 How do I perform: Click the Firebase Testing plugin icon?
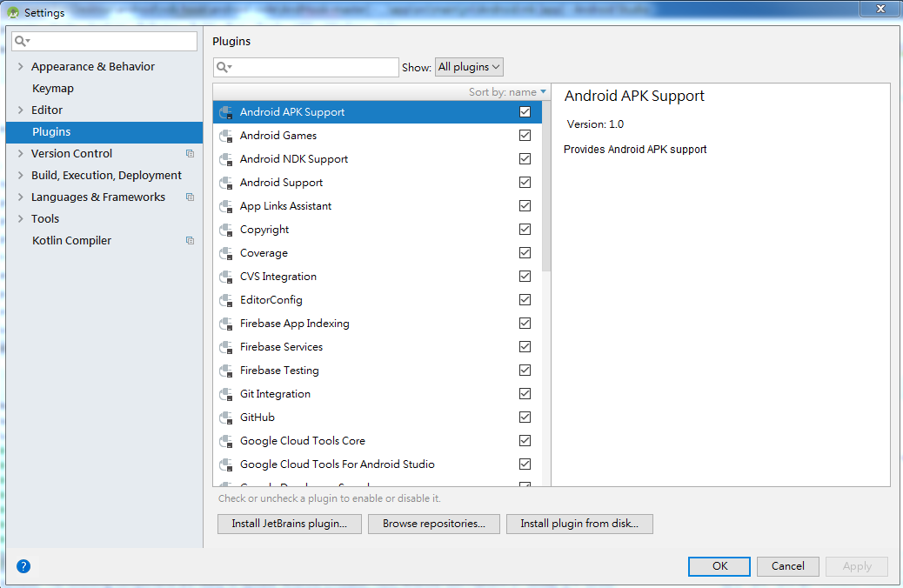(x=226, y=371)
